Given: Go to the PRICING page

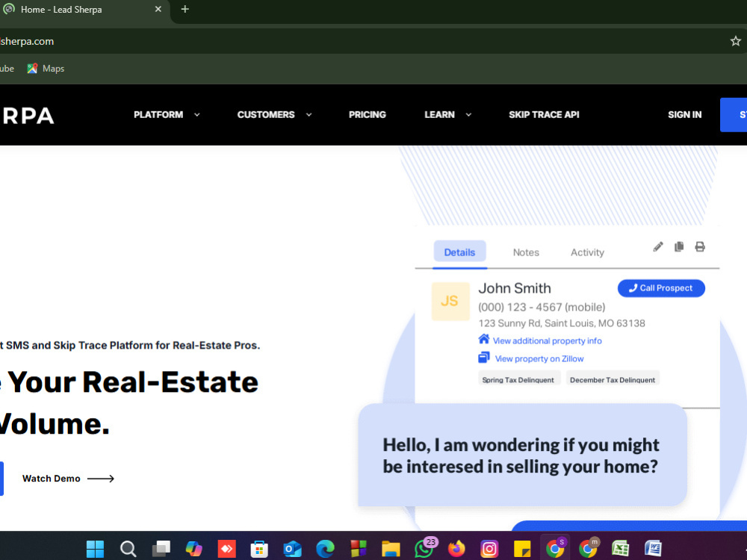Looking at the screenshot, I should click(x=368, y=115).
